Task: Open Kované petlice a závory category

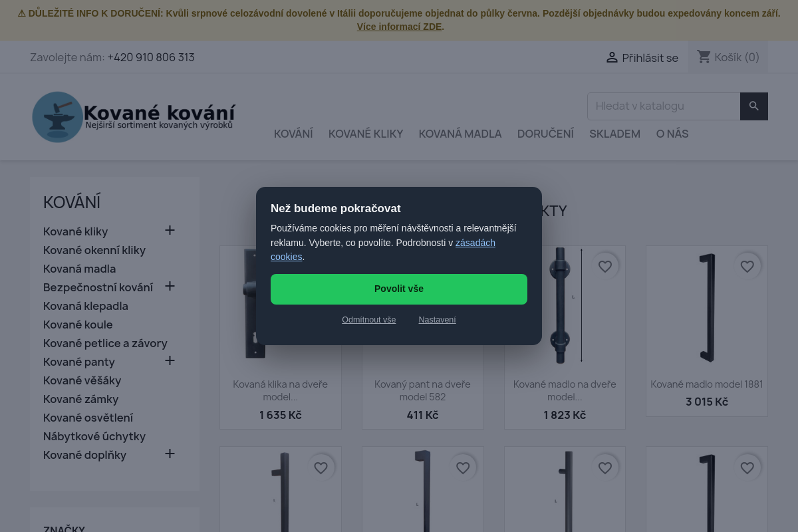Action: 105,343
